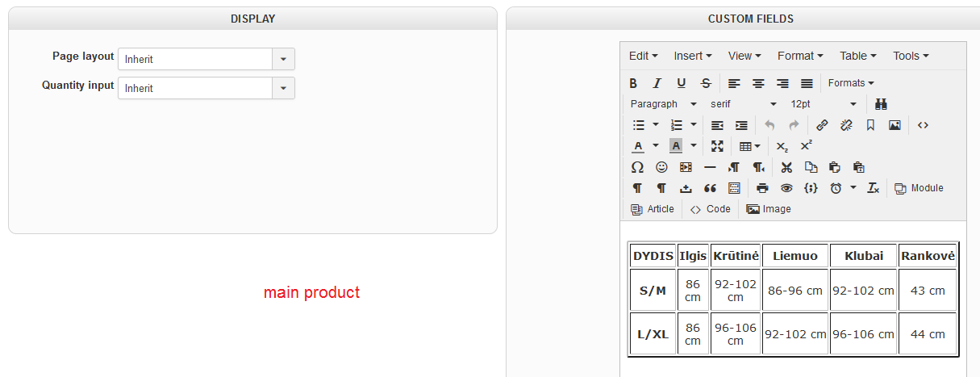Preview content with eye icon
Viewport: 980px width, 377px height.
pos(786,188)
